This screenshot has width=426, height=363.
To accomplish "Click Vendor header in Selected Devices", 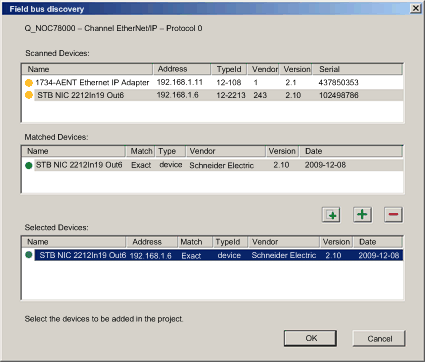I will point(284,242).
